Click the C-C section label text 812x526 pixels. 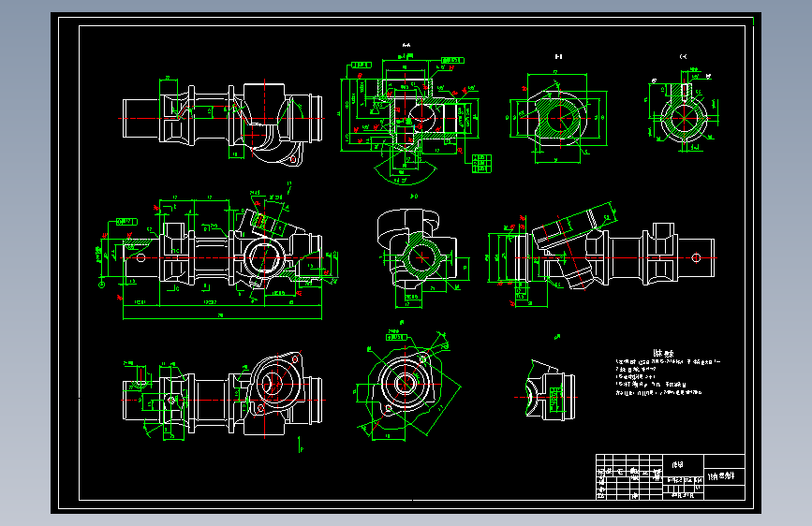(x=683, y=56)
